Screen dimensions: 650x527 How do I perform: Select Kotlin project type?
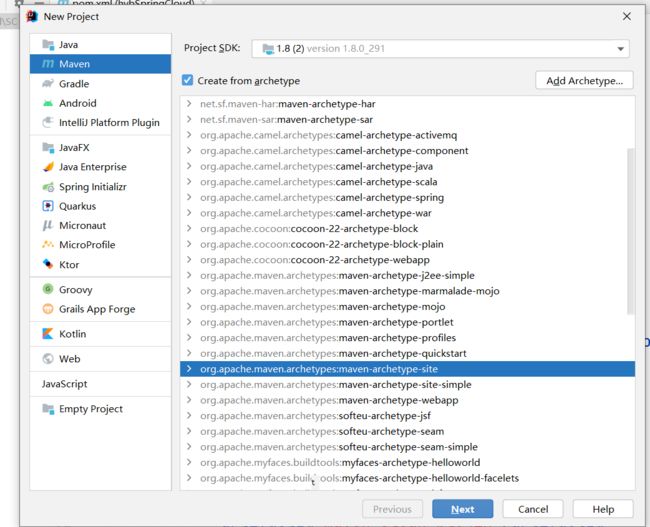100,333
